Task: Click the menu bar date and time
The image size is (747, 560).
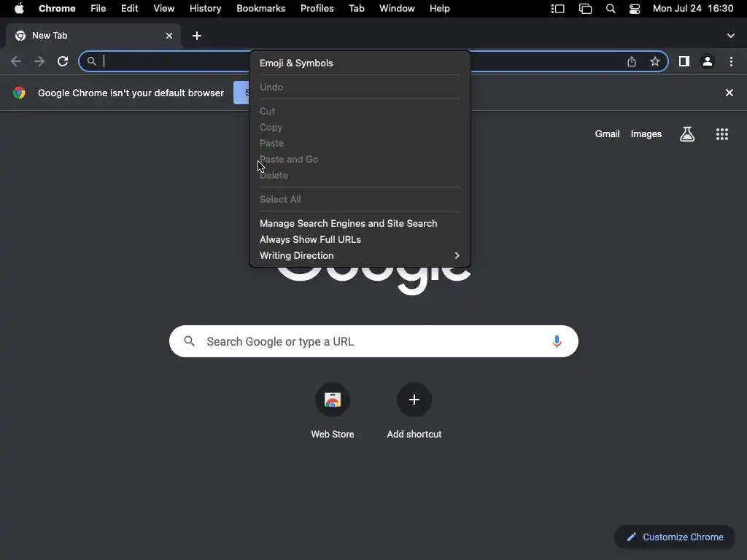Action: (x=693, y=9)
